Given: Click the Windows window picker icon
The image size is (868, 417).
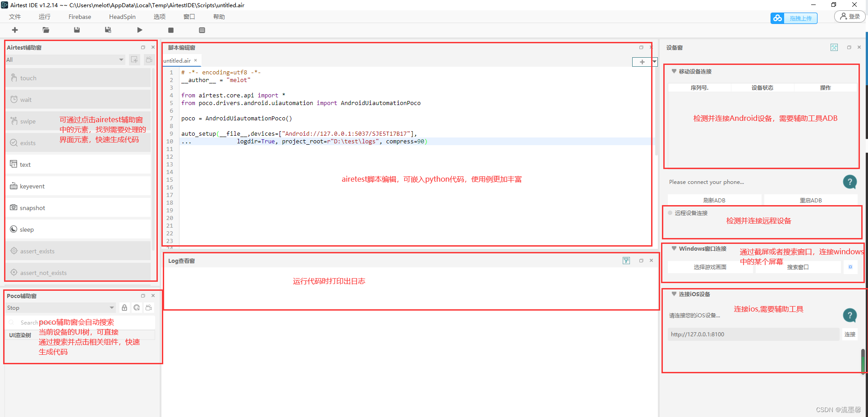Looking at the screenshot, I should point(850,267).
